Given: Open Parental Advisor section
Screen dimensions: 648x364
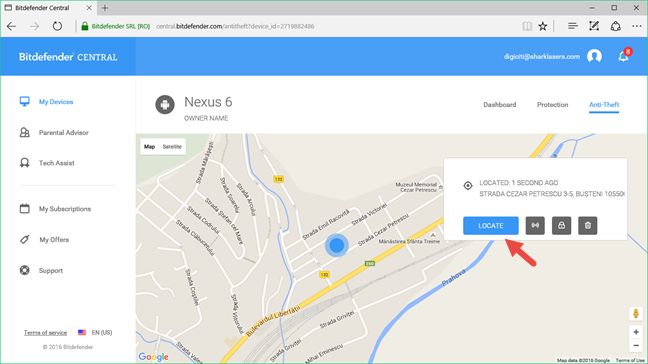Looking at the screenshot, I should [64, 133].
